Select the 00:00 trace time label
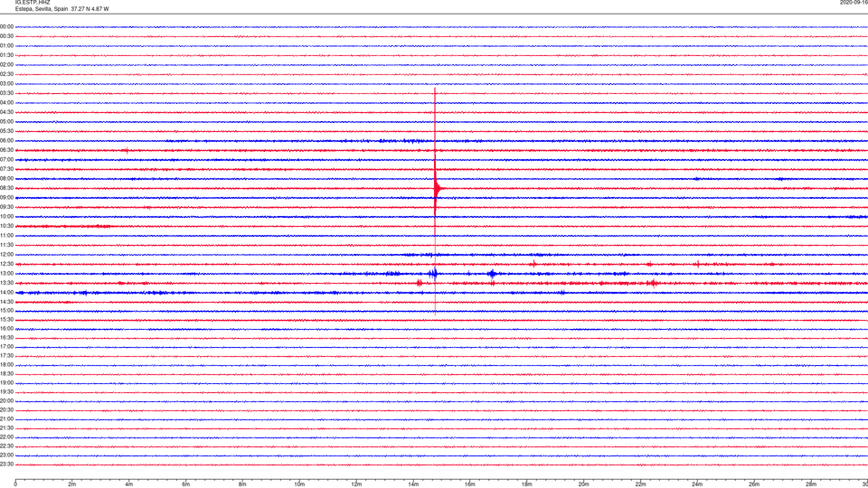868x488 pixels. [6, 26]
